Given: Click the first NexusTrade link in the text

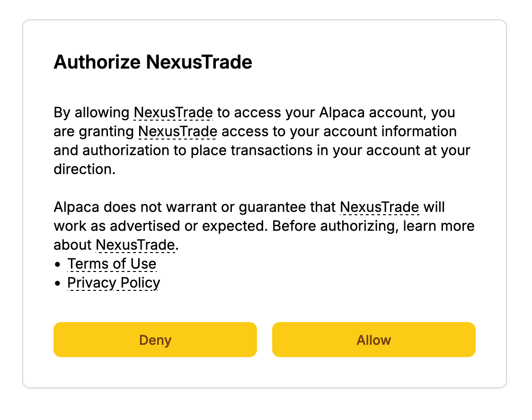Looking at the screenshot, I should tap(173, 113).
